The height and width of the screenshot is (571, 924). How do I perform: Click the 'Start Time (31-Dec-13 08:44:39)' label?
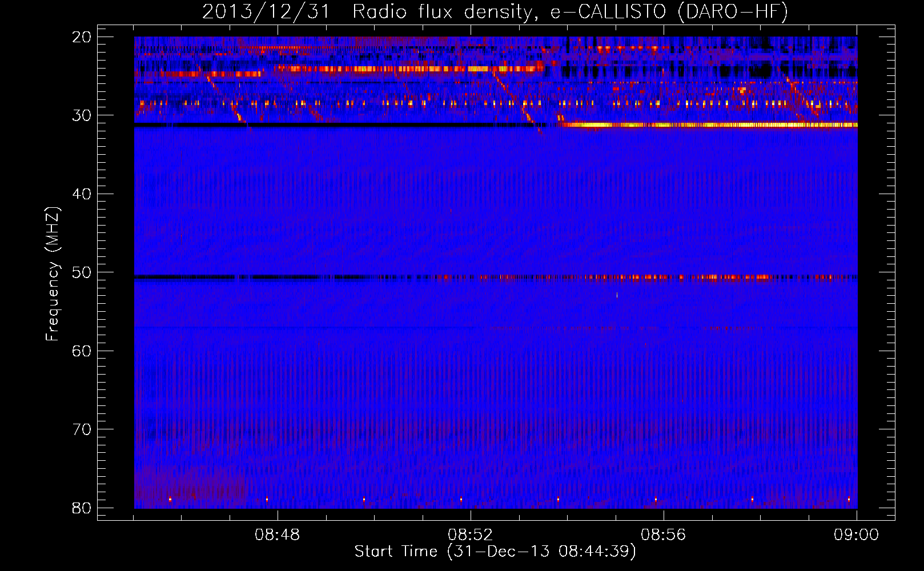[x=495, y=552]
